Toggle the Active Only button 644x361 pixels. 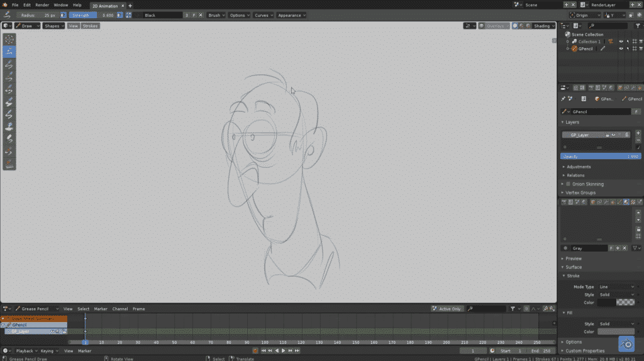pos(447,309)
